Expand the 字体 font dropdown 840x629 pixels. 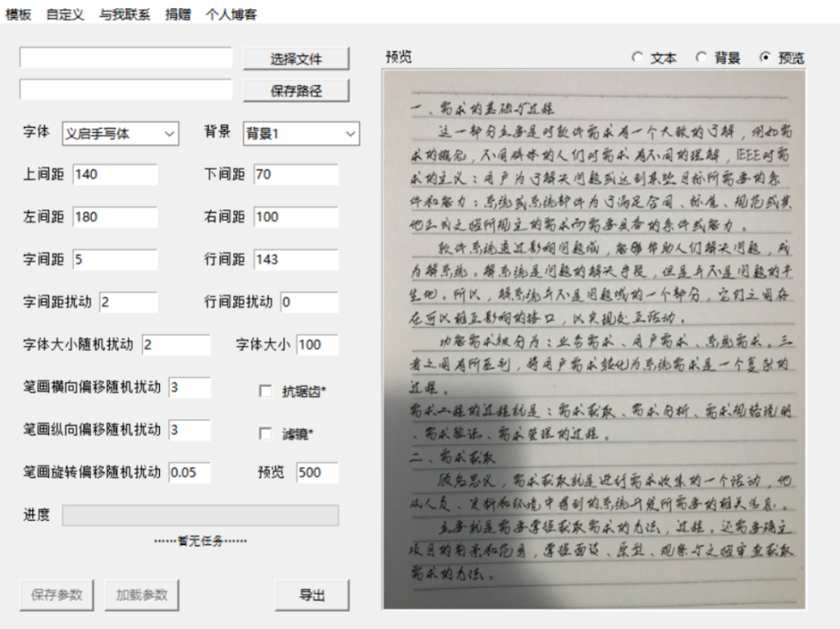coord(121,134)
